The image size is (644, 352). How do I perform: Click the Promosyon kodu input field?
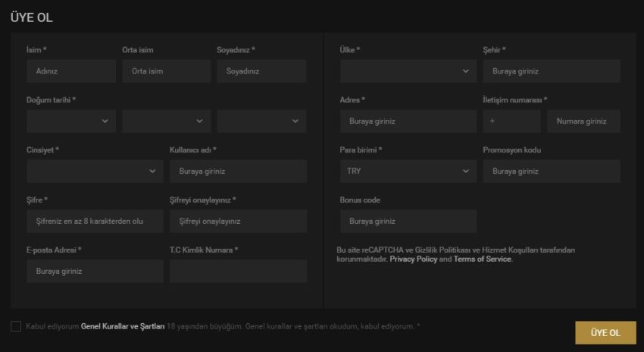tap(551, 171)
